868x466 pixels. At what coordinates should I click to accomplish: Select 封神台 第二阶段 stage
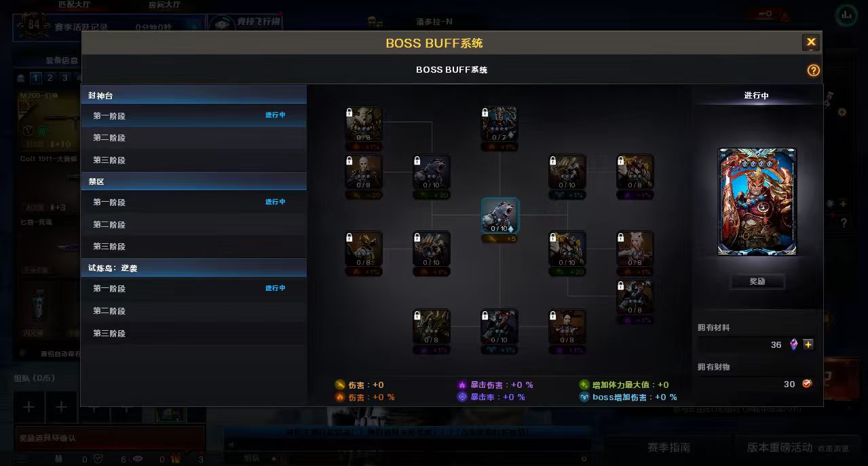pos(194,138)
